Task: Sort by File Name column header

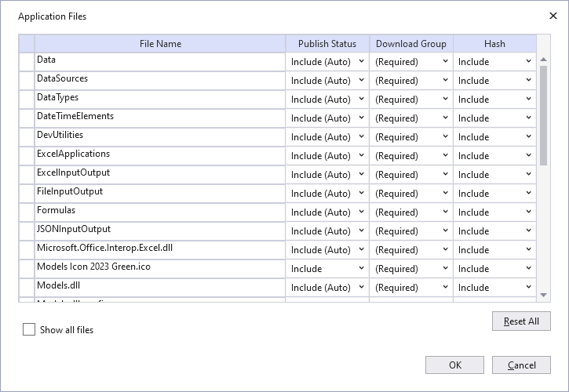Action: [x=160, y=44]
